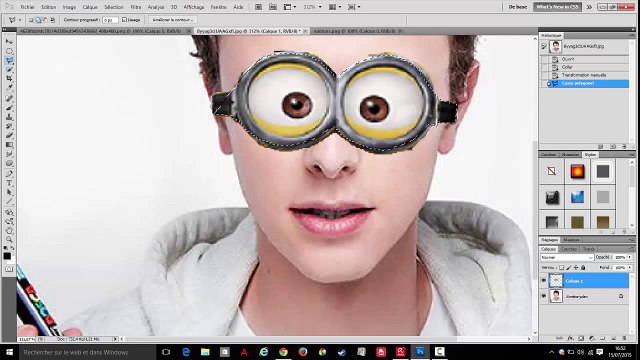The height and width of the screenshot is (360, 640).
Task: Open the Fichier menu
Action: coord(28,7)
